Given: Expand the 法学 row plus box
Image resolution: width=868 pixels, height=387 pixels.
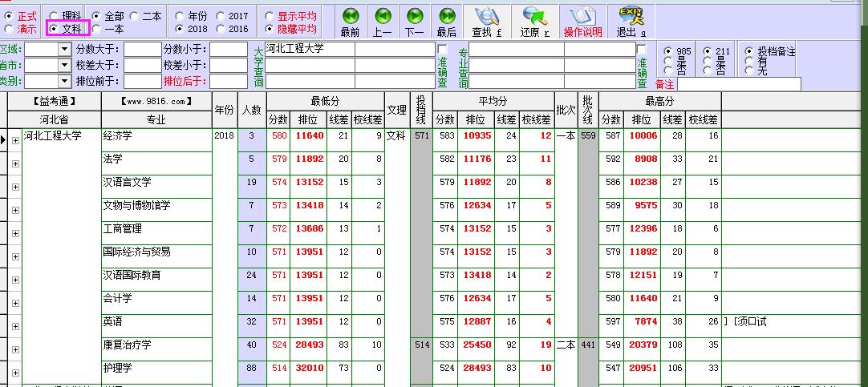Looking at the screenshot, I should 15,163.
